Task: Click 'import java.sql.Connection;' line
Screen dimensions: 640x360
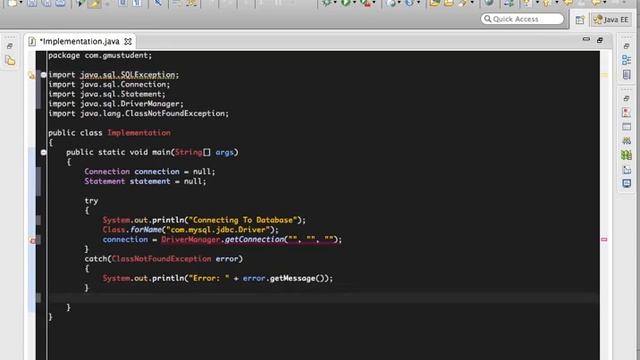Action: (109, 84)
